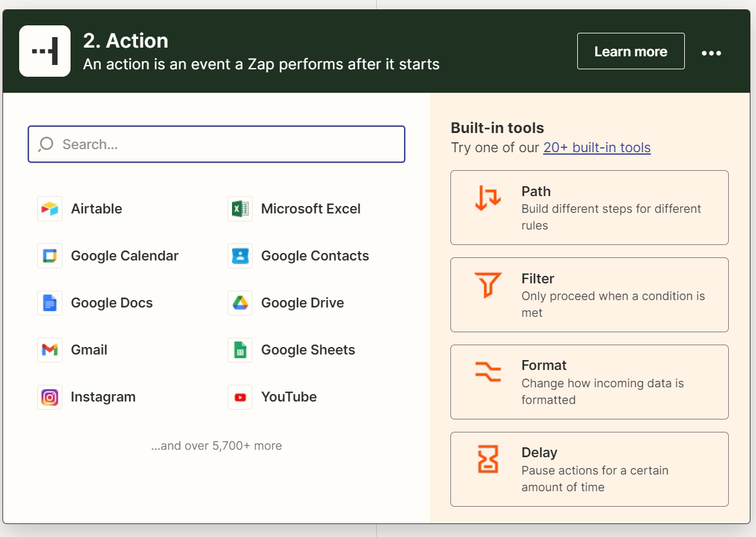Image resolution: width=756 pixels, height=537 pixels.
Task: Click the Airtable app icon
Action: coord(49,209)
